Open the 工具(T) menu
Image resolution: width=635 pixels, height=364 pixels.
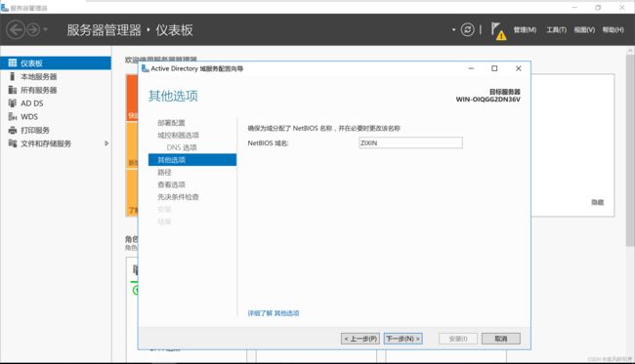tap(557, 30)
